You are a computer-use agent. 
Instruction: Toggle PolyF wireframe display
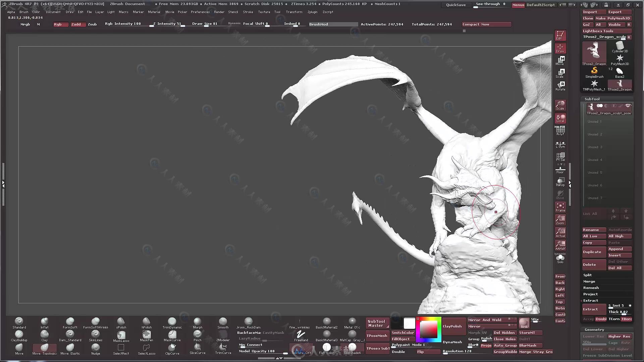(x=560, y=131)
